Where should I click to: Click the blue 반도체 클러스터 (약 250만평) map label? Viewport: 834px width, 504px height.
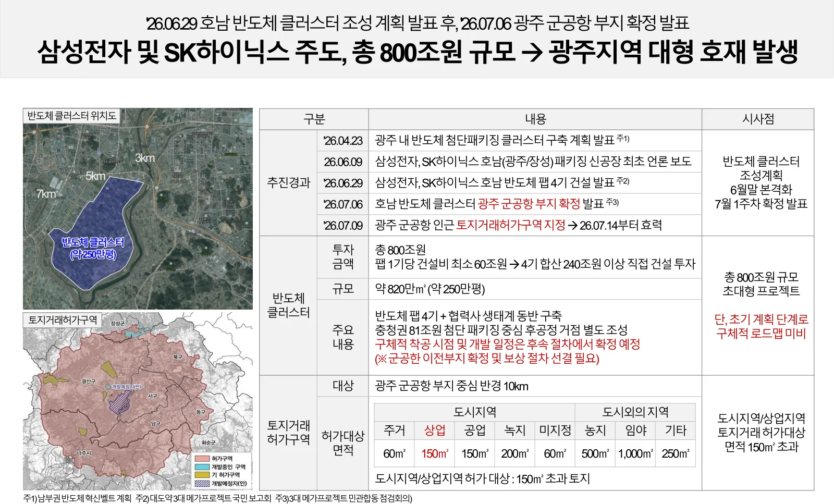point(93,248)
